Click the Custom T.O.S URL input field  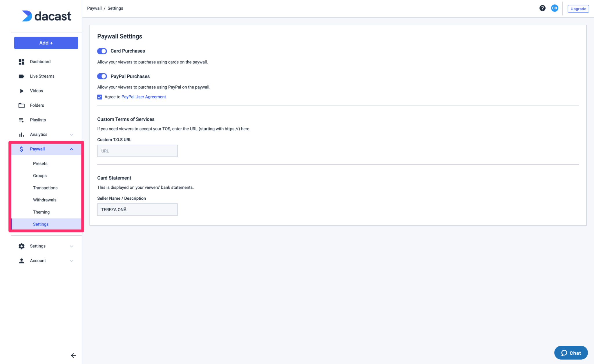click(x=137, y=150)
